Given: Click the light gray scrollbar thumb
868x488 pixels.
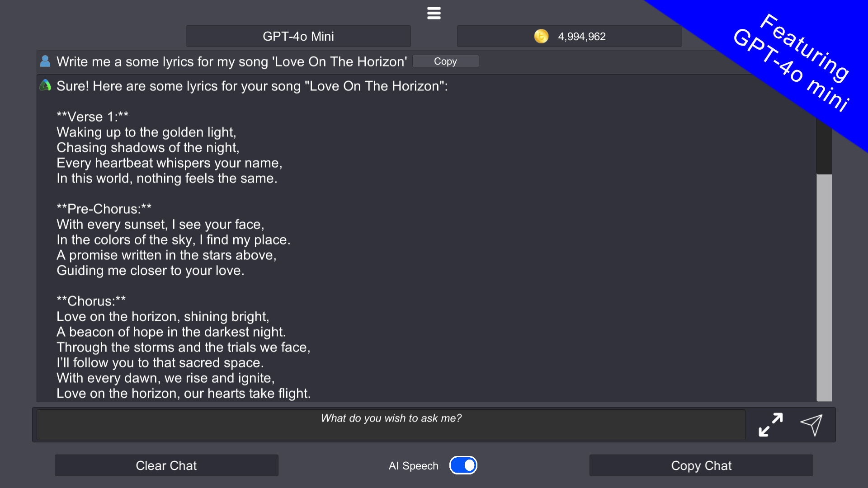Looking at the screenshot, I should point(824,287).
